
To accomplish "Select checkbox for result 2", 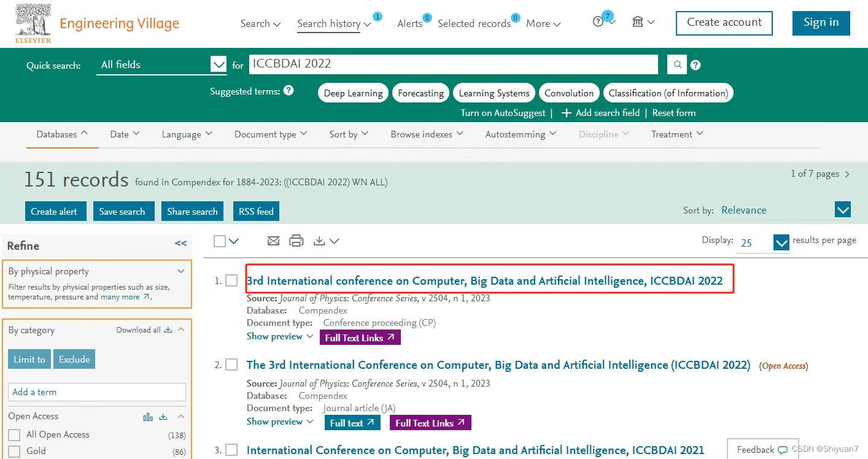I will click(231, 364).
